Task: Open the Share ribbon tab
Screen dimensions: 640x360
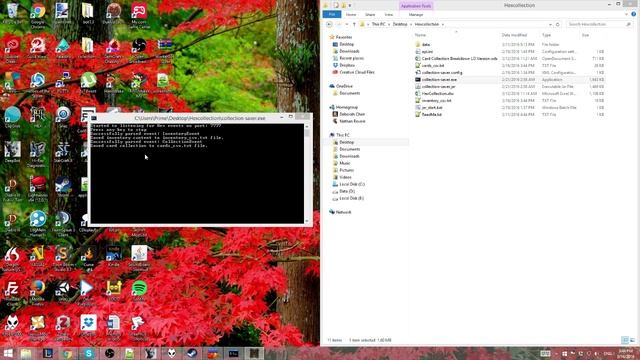Action: (x=370, y=15)
